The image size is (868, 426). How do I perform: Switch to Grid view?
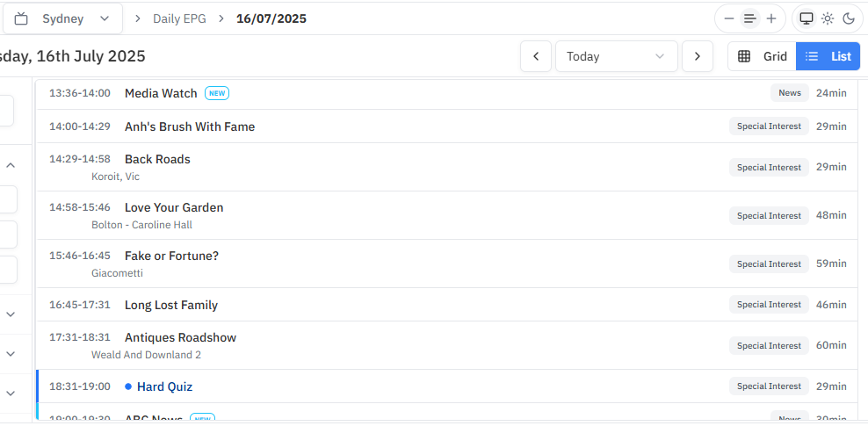[x=763, y=56]
